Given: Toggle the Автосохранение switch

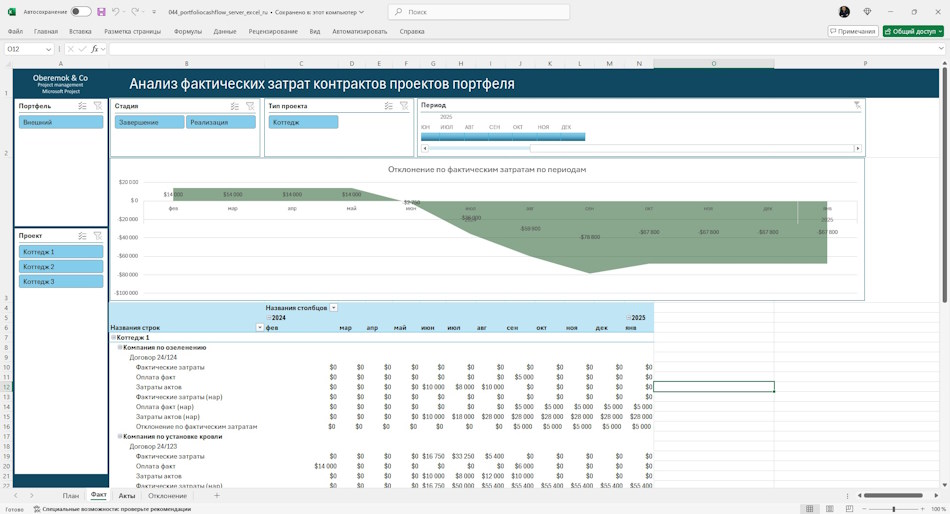Looking at the screenshot, I should coord(81,12).
